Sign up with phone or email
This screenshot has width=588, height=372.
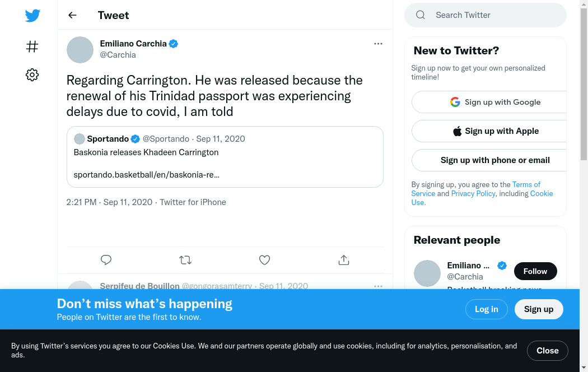tap(489, 160)
